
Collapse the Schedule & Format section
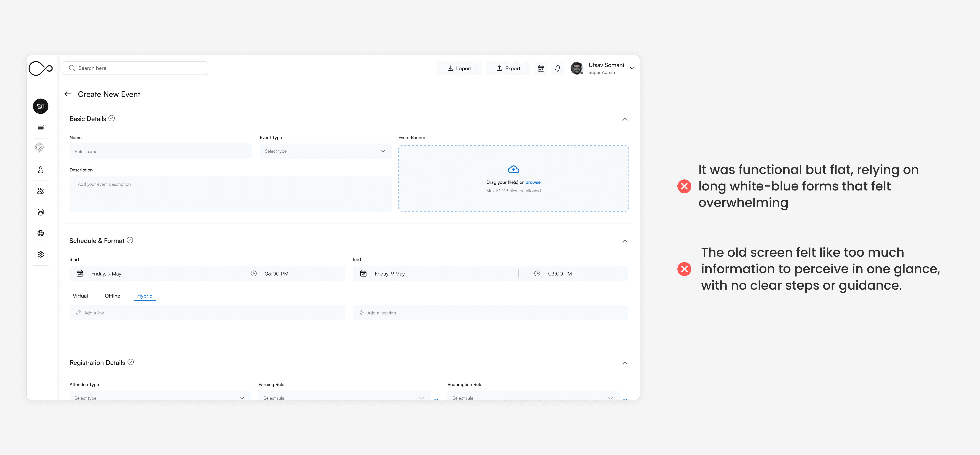pos(625,241)
